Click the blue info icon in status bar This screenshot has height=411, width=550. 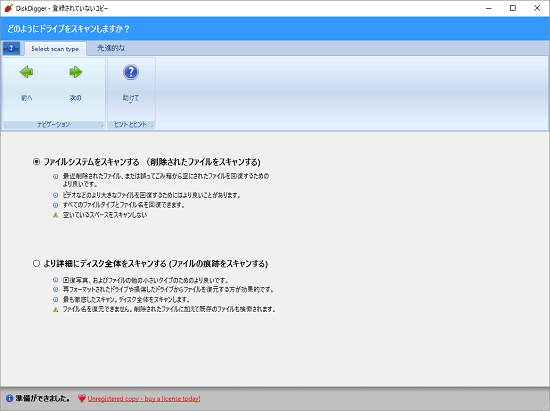coord(9,398)
